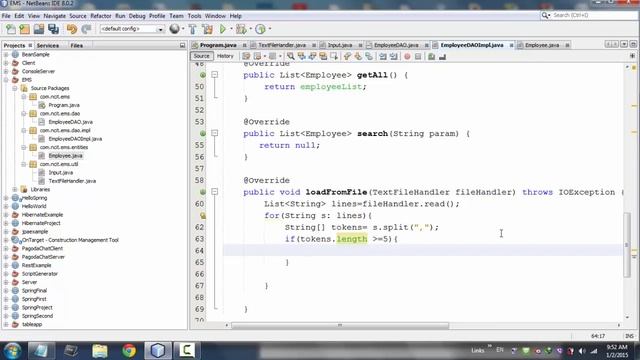Image resolution: width=640 pixels, height=360 pixels.
Task: Toggle the History view button
Action: (225, 56)
